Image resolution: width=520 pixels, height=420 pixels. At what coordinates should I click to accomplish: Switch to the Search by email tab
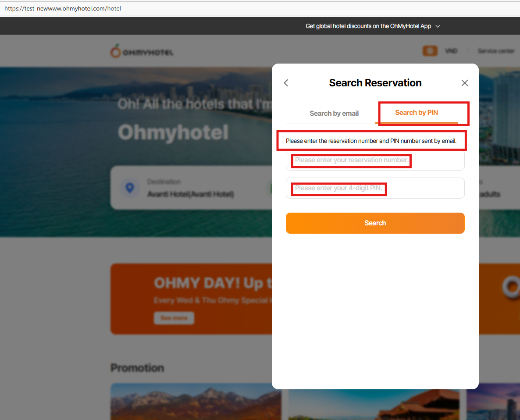334,114
